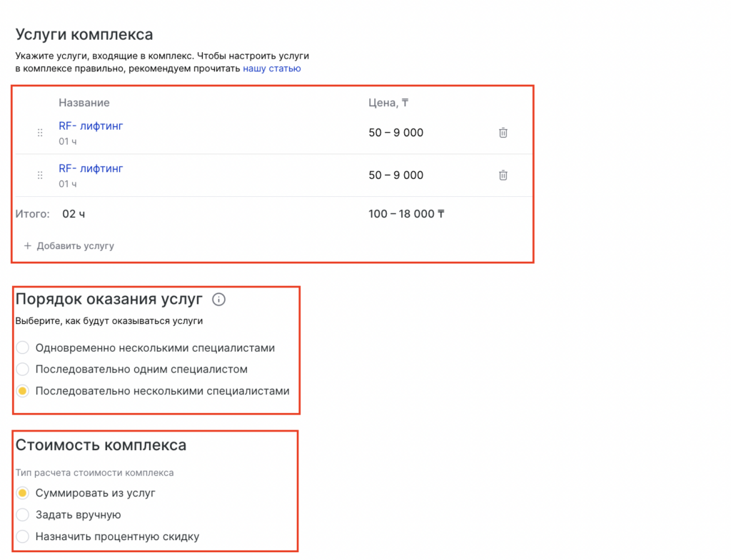Screen dimensions: 731x560
Task: Click drag handle of second service row
Action: click(x=40, y=175)
